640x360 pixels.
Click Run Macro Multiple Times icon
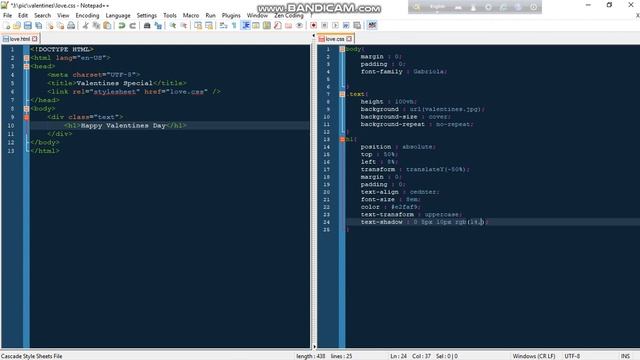(346, 25)
